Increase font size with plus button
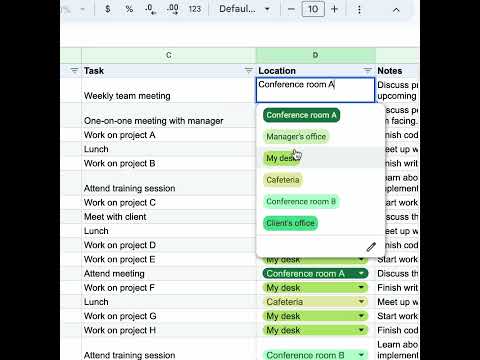This screenshot has height=360, width=480. pyautogui.click(x=335, y=9)
